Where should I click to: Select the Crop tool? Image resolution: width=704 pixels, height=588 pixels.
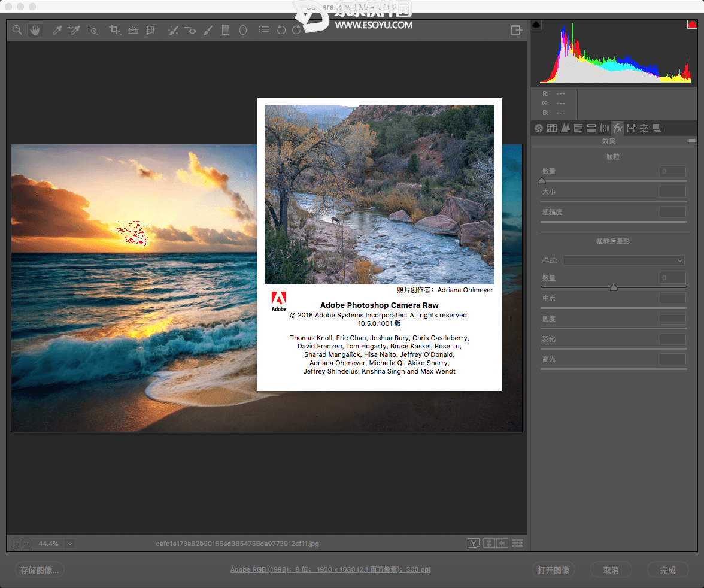click(x=115, y=30)
